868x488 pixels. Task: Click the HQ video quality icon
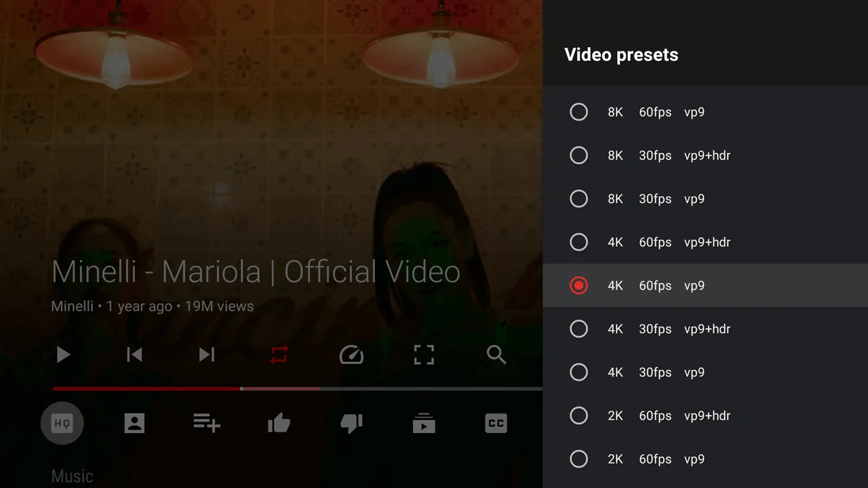click(62, 424)
